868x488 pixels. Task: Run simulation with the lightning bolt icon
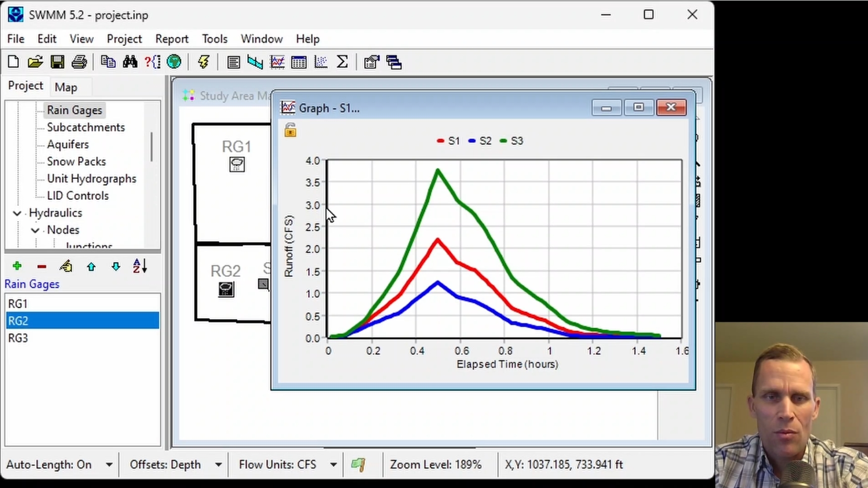(x=203, y=62)
